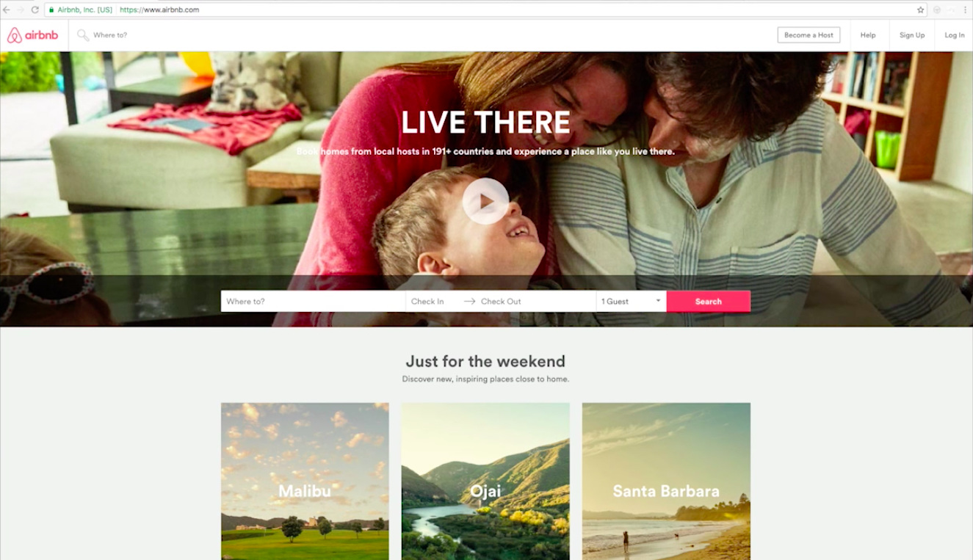The width and height of the screenshot is (973, 560).
Task: Click the green secure padlock icon
Action: click(x=51, y=10)
